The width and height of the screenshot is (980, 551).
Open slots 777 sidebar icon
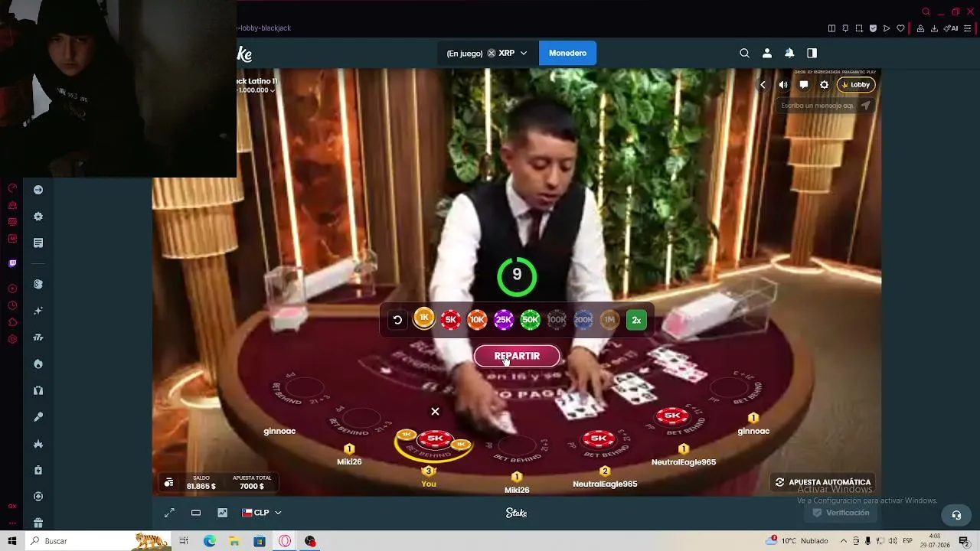[x=38, y=337]
